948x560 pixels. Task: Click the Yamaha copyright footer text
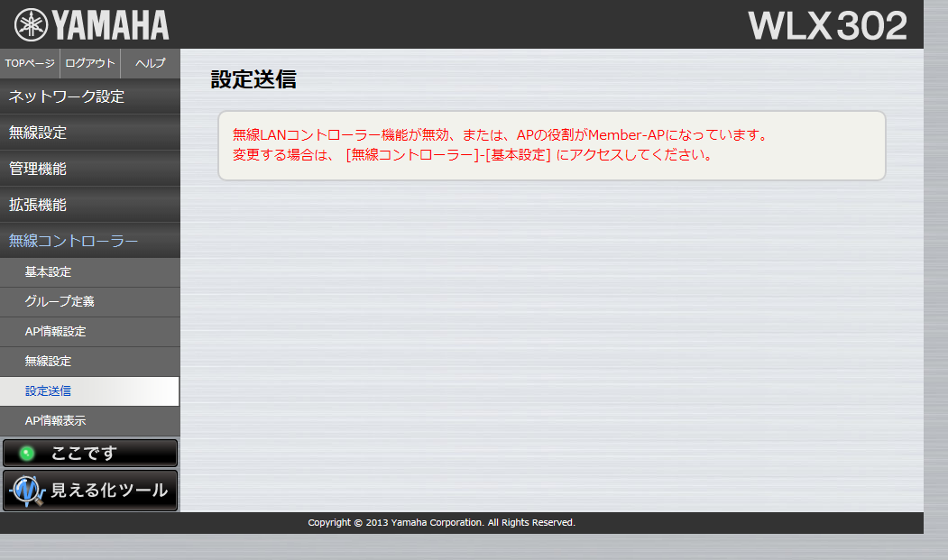tap(441, 523)
